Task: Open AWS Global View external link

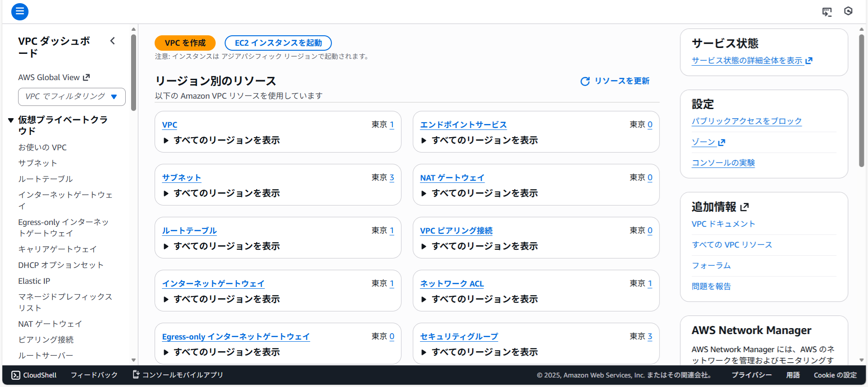Action: tap(54, 77)
